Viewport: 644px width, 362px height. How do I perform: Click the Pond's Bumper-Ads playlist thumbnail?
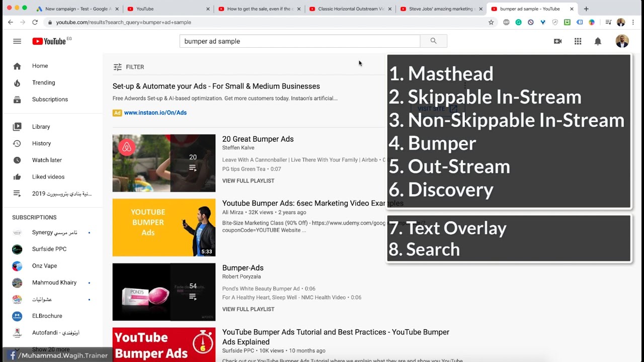pyautogui.click(x=164, y=292)
